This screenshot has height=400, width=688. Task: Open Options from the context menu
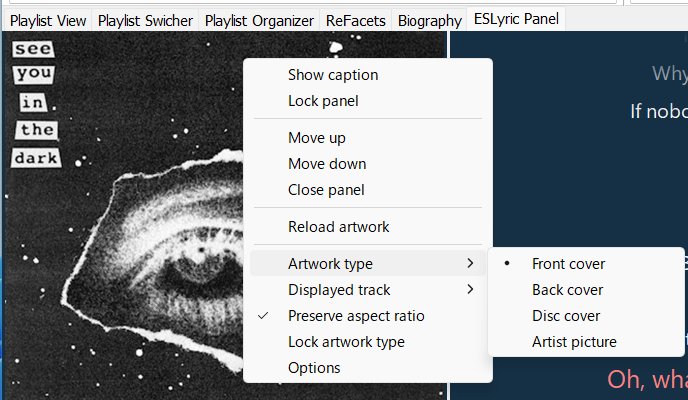click(368, 368)
